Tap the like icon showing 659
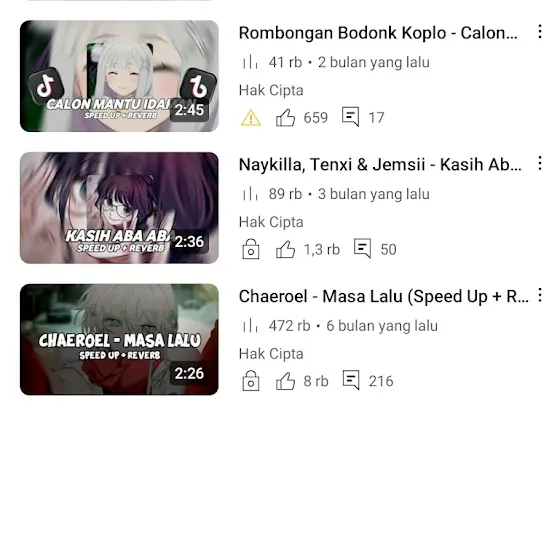This screenshot has height=560, width=560. [x=285, y=118]
